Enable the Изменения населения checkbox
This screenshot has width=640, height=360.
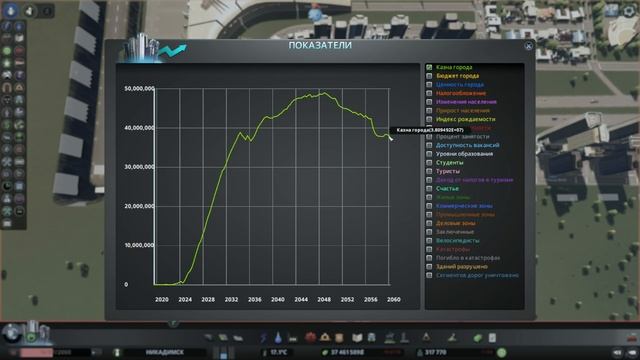[x=429, y=102]
